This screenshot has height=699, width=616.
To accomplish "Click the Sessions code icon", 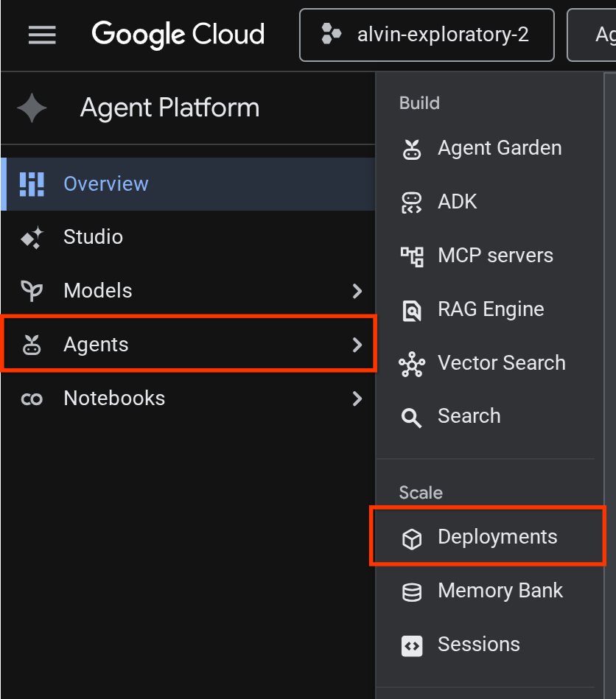I will pos(412,646).
